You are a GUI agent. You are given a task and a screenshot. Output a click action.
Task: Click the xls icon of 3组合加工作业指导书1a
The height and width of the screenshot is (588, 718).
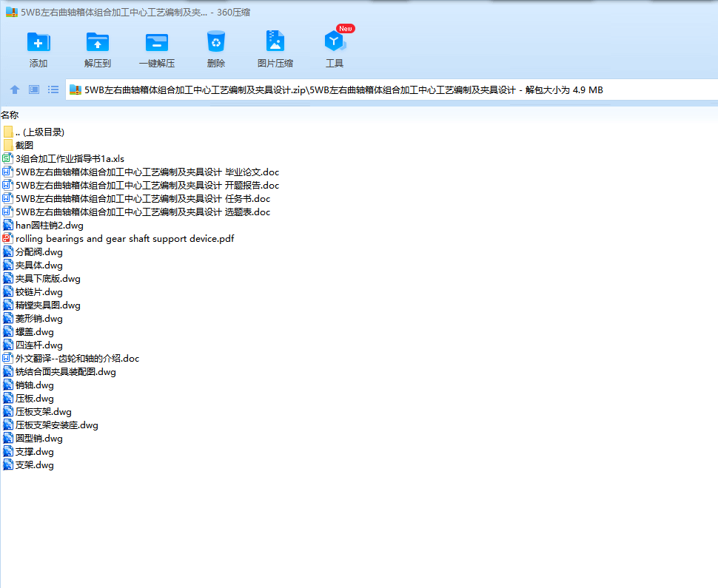pyautogui.click(x=8, y=159)
